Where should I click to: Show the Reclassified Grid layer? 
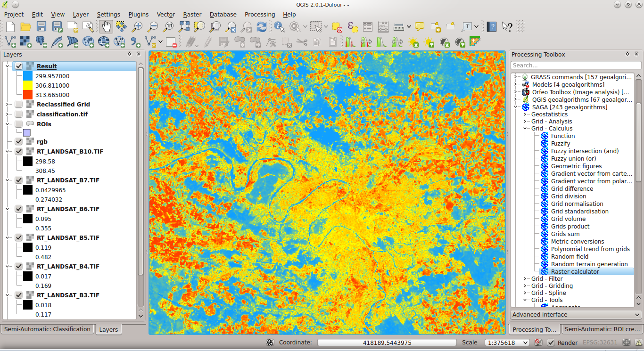click(x=18, y=104)
